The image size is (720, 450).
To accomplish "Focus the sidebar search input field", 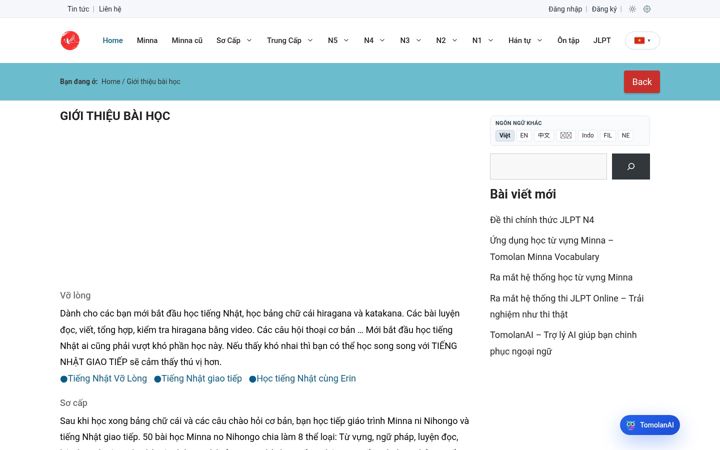I will (x=548, y=166).
